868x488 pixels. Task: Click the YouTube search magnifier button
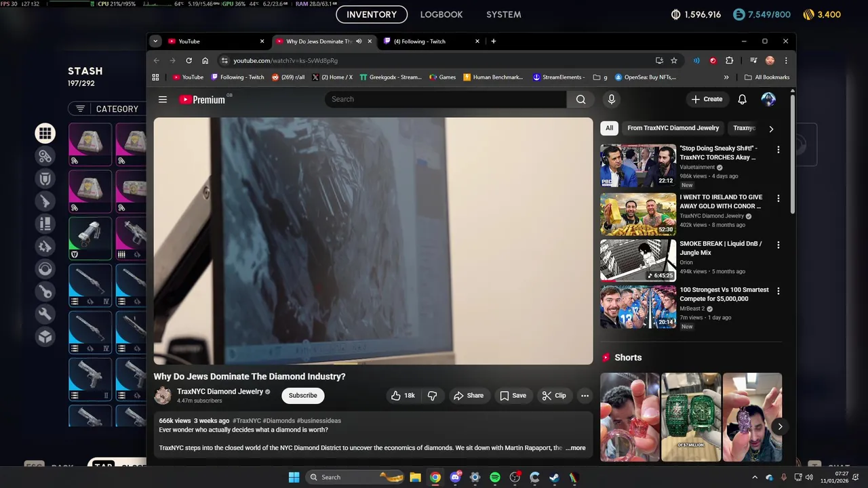580,100
